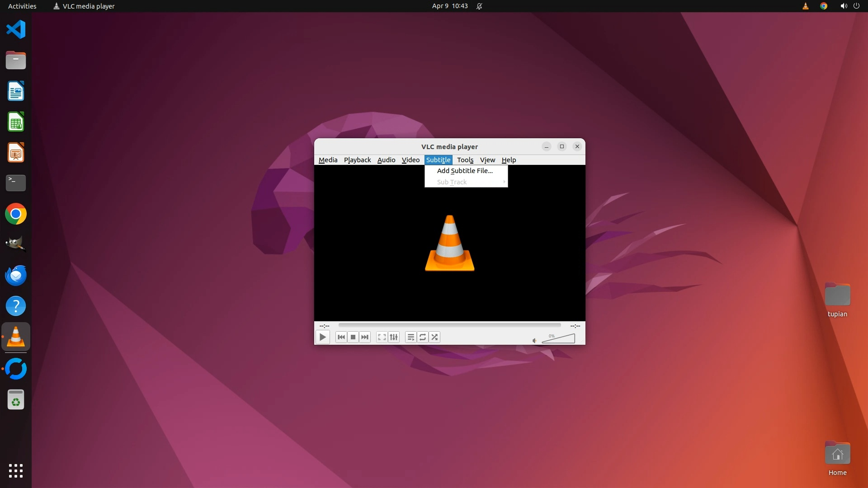Toggle fullscreen video mode
Viewport: 868px width, 488px height.
(382, 337)
